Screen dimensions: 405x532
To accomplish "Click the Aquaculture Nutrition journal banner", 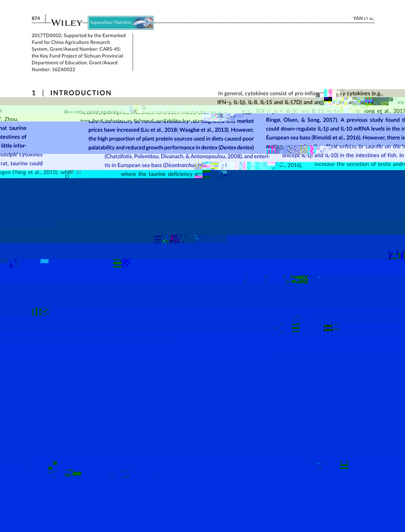I will pyautogui.click(x=121, y=22).
